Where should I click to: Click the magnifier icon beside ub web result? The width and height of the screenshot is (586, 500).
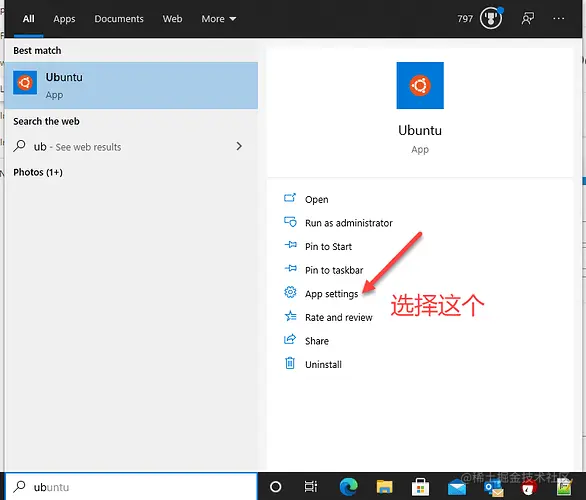pos(19,146)
